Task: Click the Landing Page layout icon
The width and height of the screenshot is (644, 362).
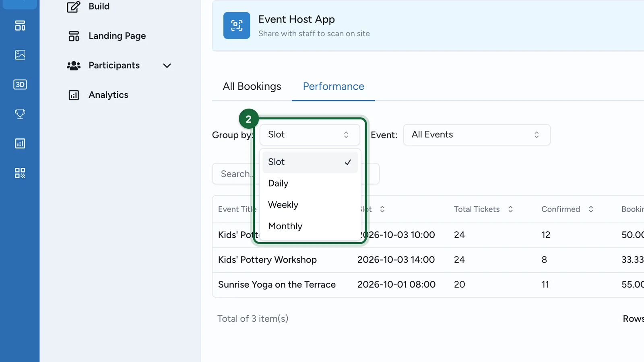Action: tap(74, 36)
